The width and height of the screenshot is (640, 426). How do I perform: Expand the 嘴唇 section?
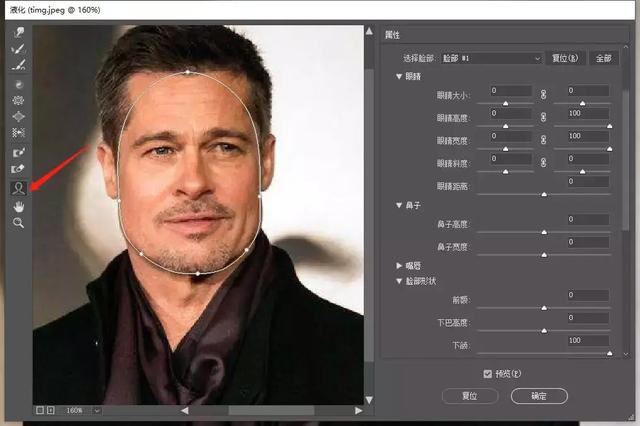[x=400, y=265]
